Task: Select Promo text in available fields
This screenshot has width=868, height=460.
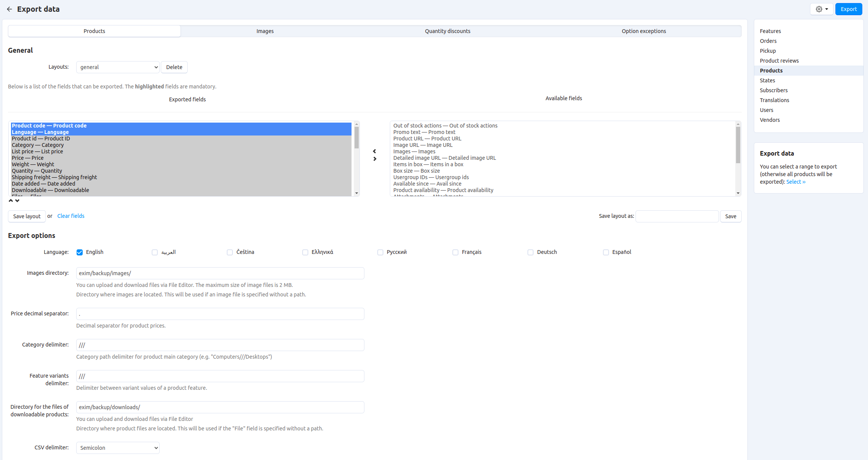Action: [x=563, y=132]
